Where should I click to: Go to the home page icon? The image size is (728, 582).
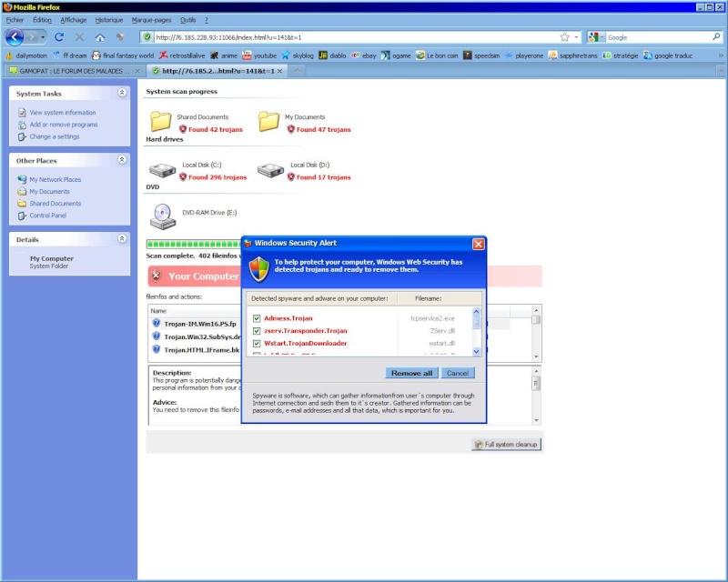(100, 37)
